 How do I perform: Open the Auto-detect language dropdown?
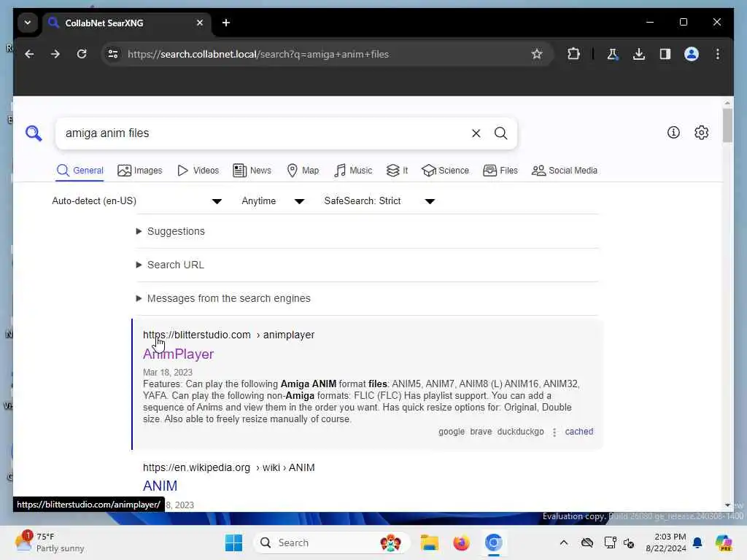[136, 201]
